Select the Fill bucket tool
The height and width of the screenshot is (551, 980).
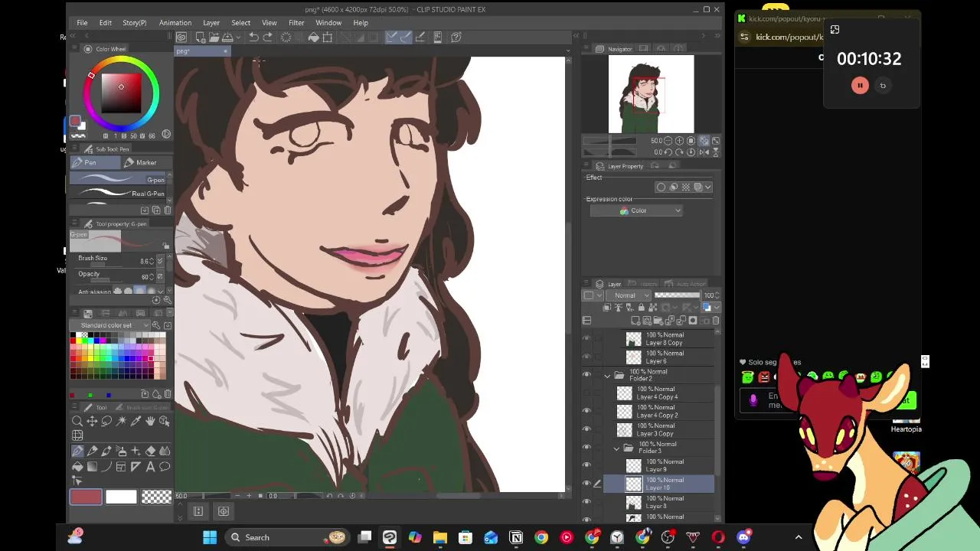[77, 466]
